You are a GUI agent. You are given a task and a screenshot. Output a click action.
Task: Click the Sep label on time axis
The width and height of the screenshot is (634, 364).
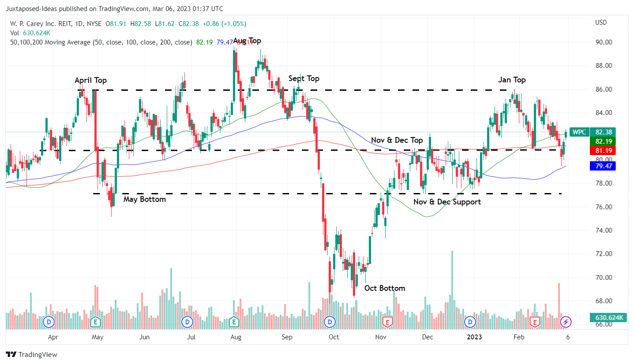287,337
